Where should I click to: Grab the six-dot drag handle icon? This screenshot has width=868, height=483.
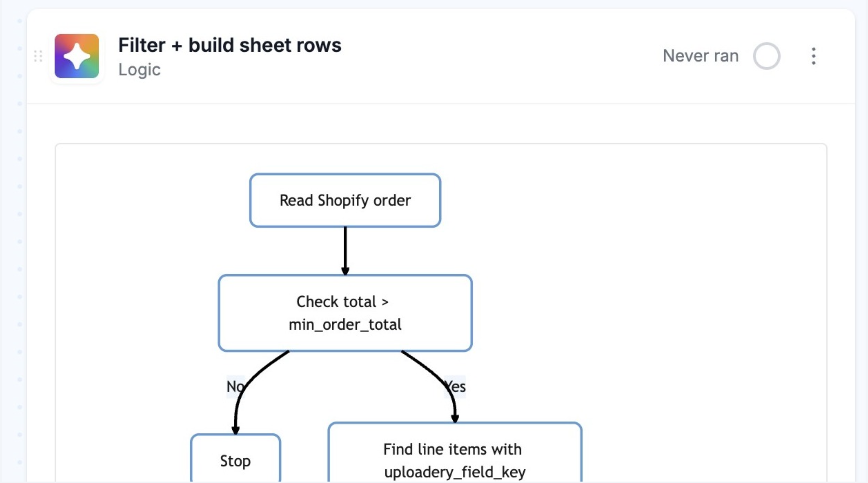pyautogui.click(x=38, y=56)
